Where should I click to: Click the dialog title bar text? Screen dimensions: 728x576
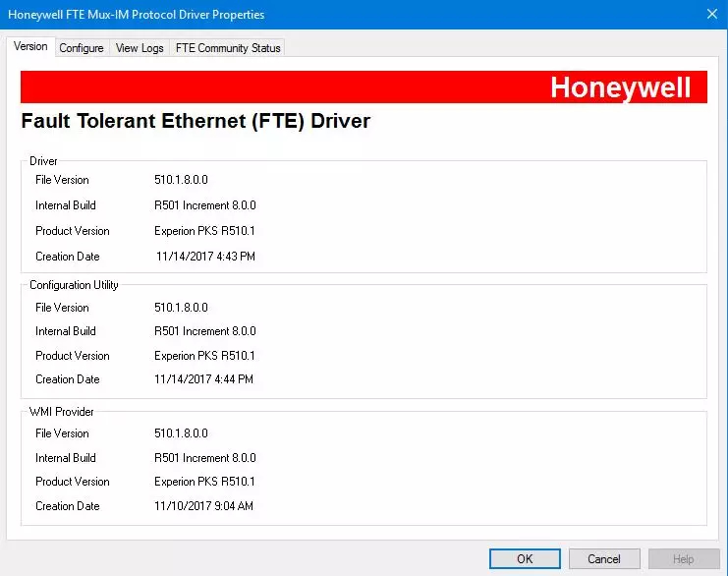136,15
